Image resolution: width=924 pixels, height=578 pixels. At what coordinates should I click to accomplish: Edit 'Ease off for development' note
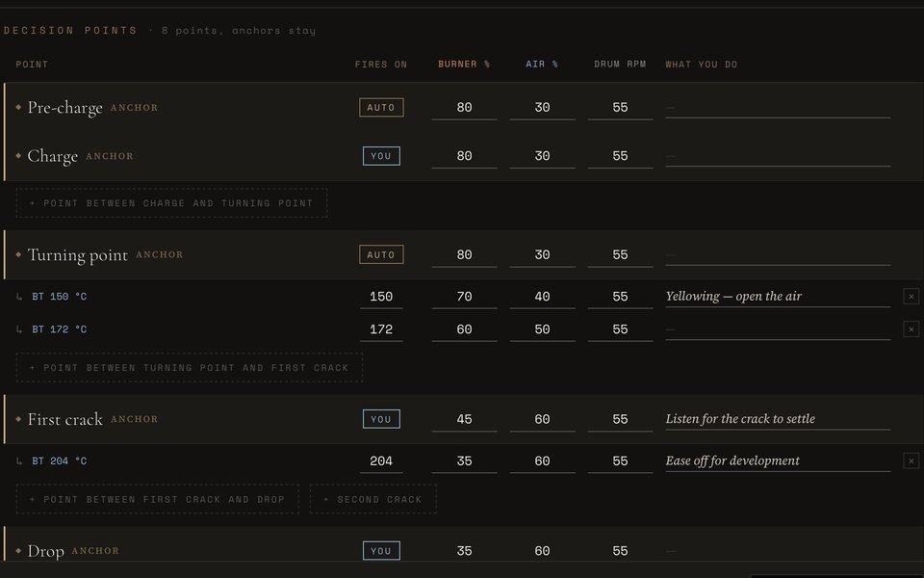(778, 461)
